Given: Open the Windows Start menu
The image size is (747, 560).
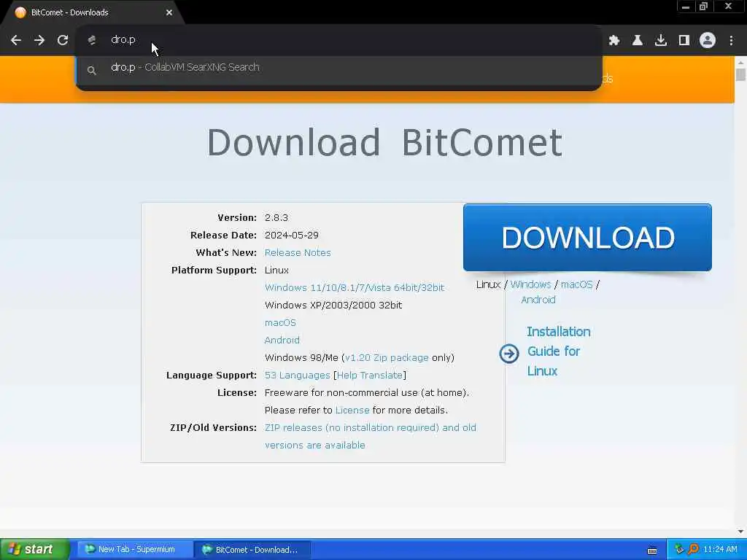Looking at the screenshot, I should click(x=34, y=550).
